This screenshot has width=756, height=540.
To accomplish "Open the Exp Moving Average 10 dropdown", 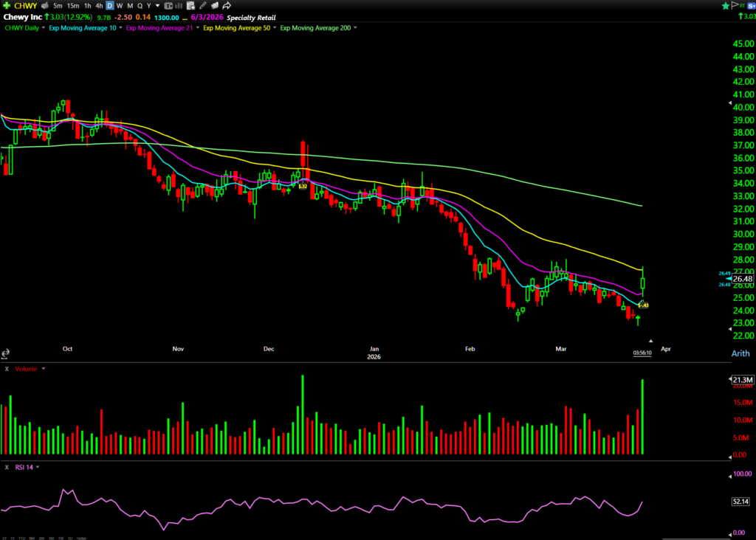I will (x=120, y=28).
